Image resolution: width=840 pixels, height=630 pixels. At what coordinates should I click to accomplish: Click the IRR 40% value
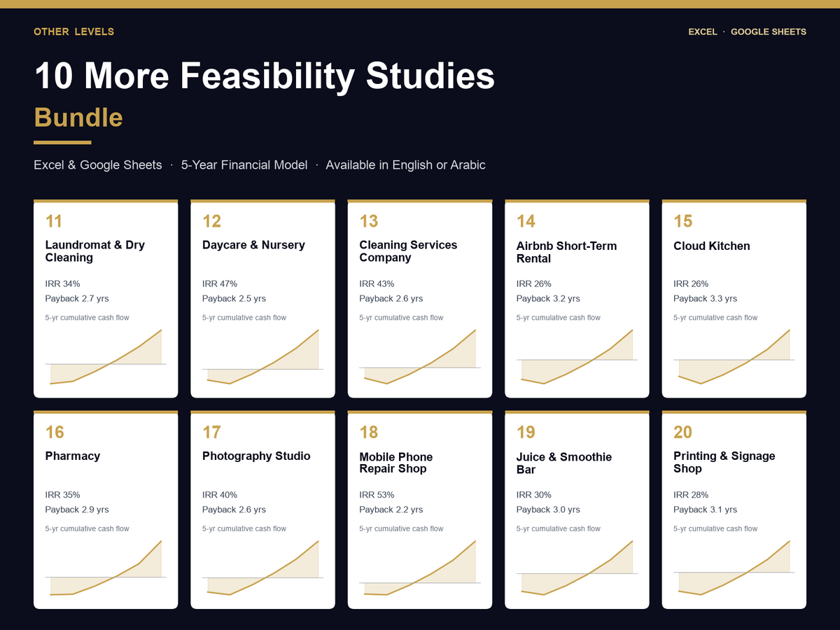pos(220,495)
